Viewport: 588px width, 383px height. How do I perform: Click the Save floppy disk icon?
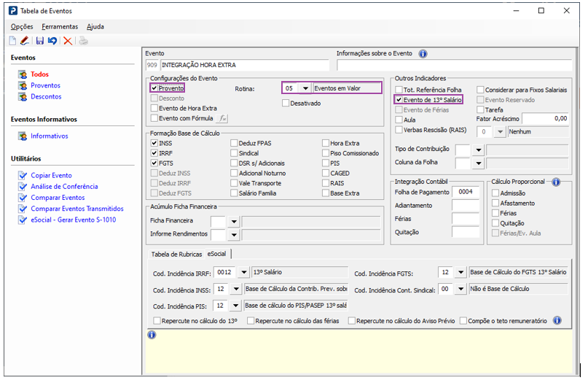(40, 41)
